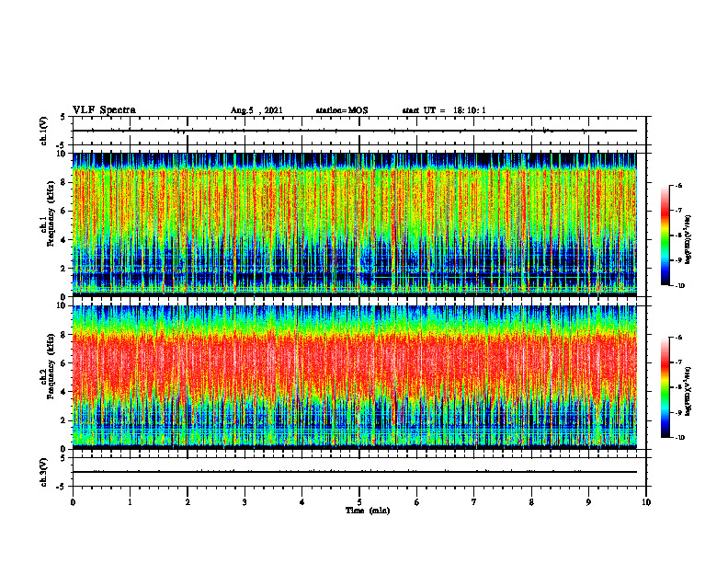Click the '3' tick on the time axis
The height and width of the screenshot is (563, 728).
245,502
